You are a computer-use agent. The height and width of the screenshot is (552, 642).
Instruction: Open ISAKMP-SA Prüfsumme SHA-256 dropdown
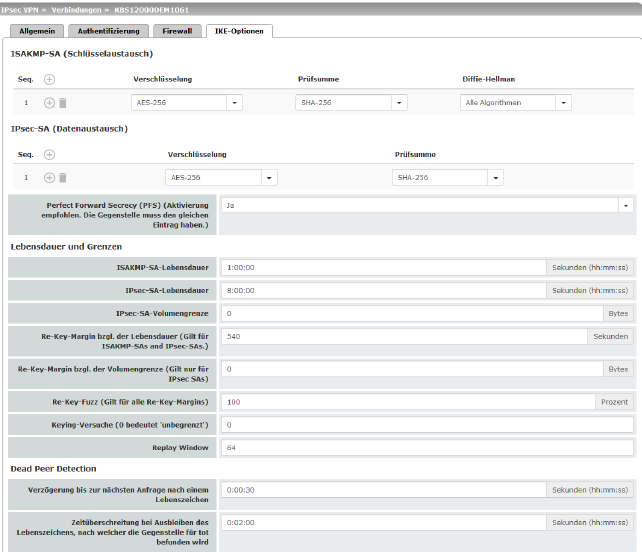point(400,102)
